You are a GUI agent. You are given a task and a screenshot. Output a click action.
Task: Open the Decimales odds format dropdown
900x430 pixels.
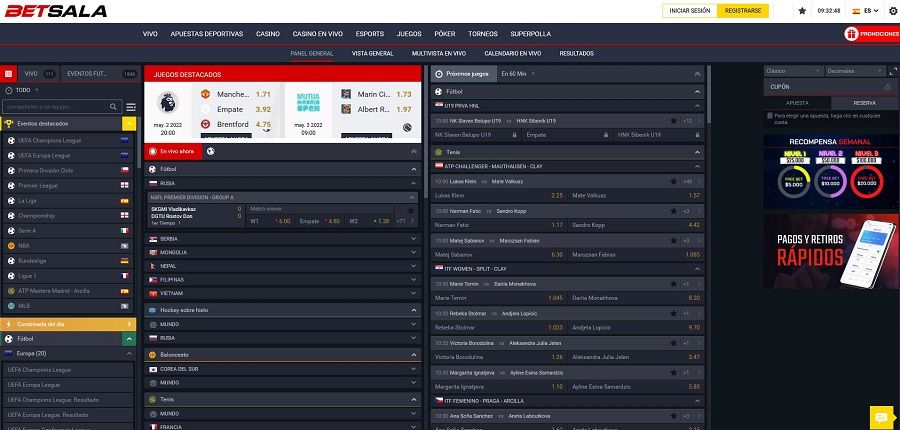855,71
